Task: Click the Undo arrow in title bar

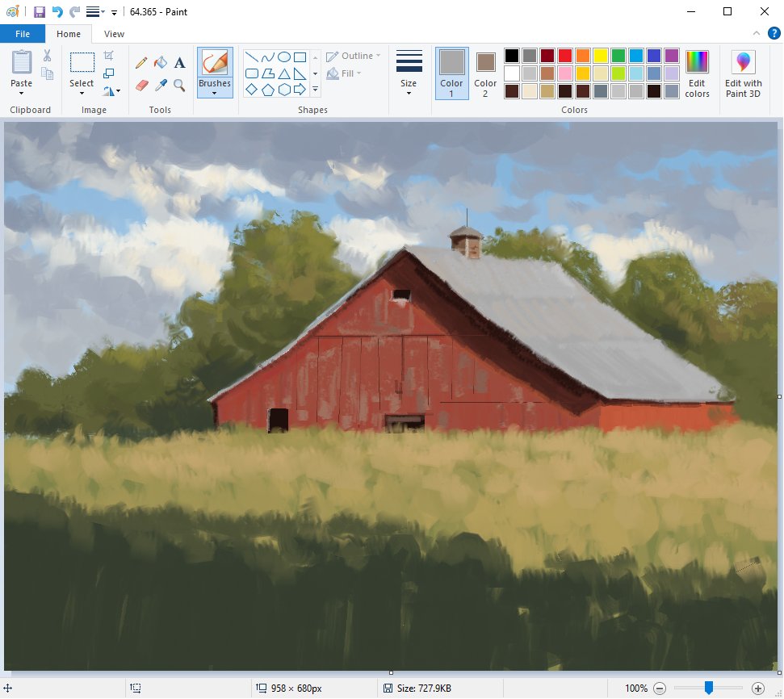Action: point(57,11)
